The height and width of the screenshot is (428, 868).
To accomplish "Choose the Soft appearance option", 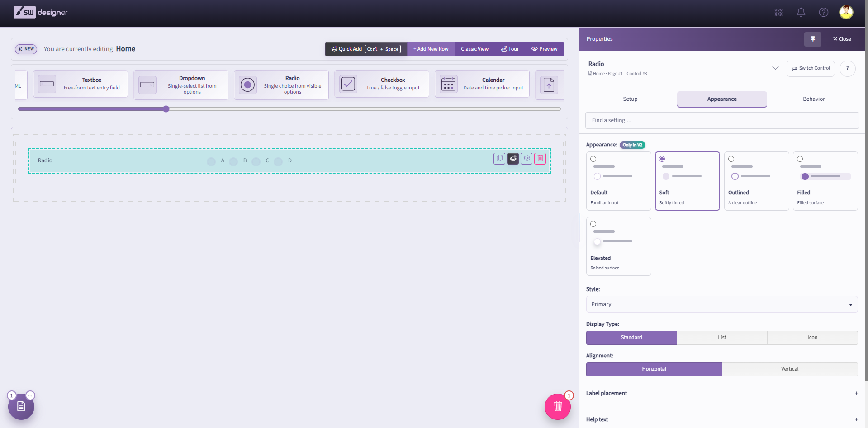I will click(688, 181).
